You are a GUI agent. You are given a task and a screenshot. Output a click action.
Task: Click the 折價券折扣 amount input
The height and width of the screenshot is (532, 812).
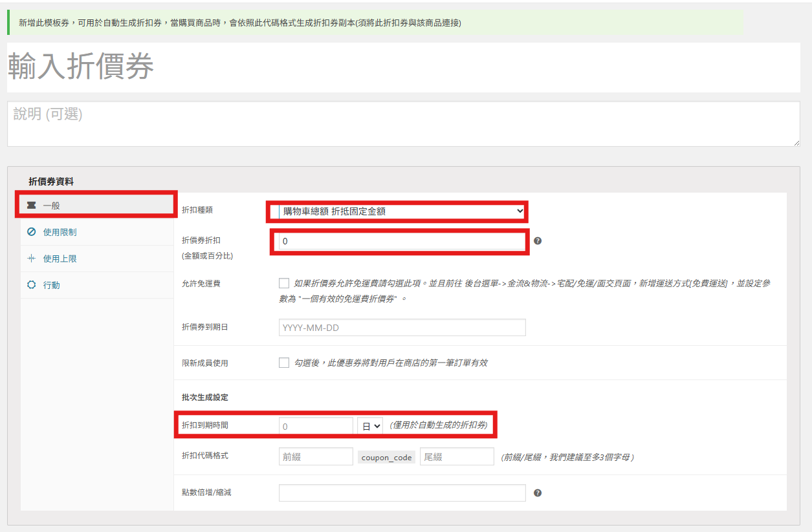[401, 241]
